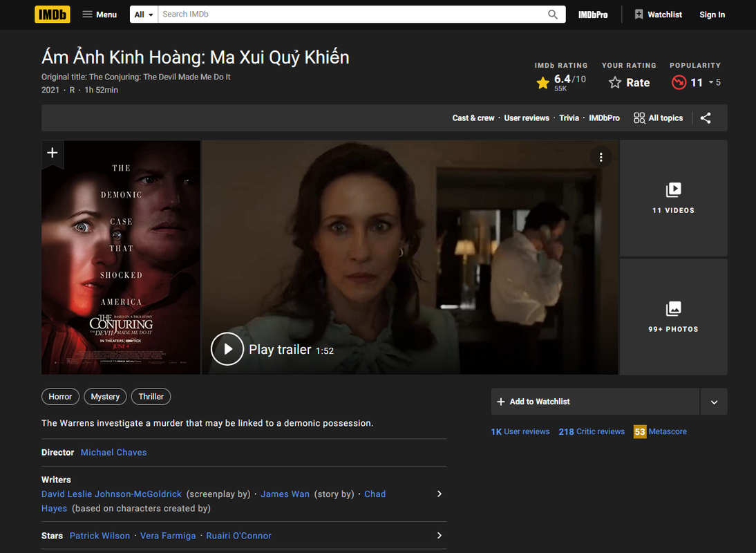Image resolution: width=756 pixels, height=553 pixels.
Task: Click the Rate star outline icon
Action: (x=615, y=82)
